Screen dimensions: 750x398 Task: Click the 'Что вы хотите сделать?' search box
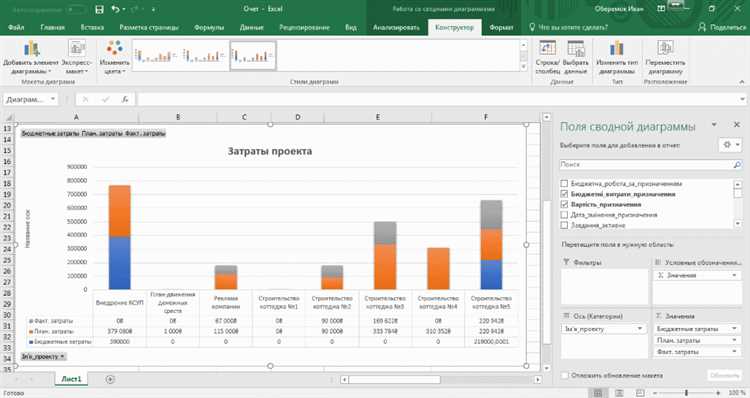click(569, 27)
